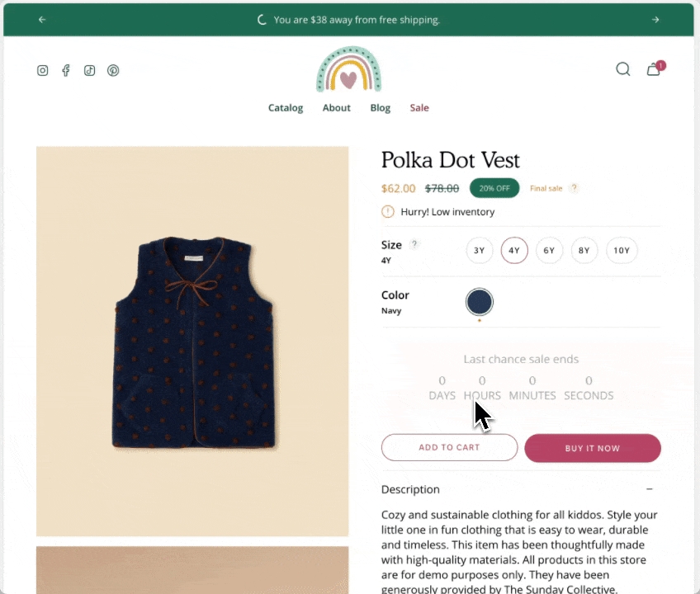Go to the Catalog menu item
The image size is (700, 594).
(x=286, y=108)
